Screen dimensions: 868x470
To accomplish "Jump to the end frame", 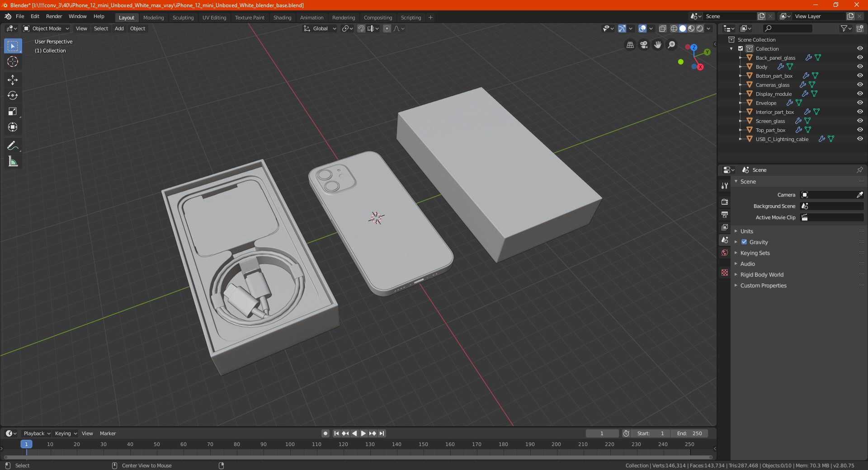I will tap(382, 433).
